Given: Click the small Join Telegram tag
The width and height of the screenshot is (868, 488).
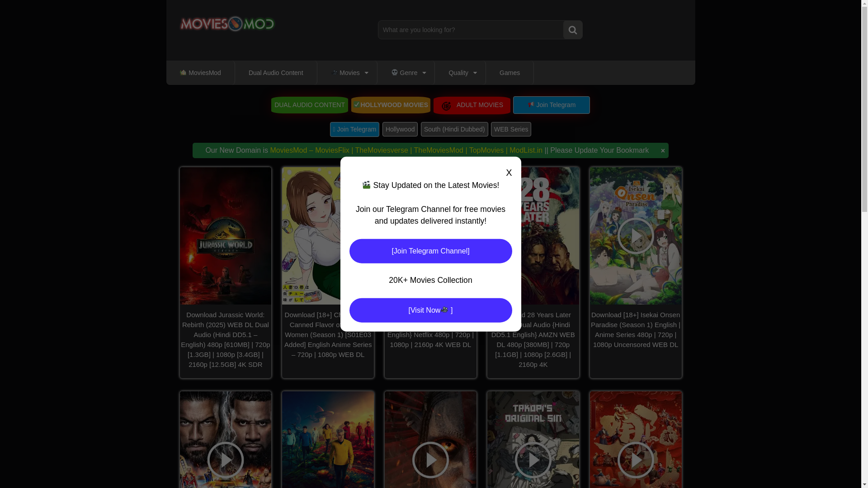Looking at the screenshot, I should point(354,129).
